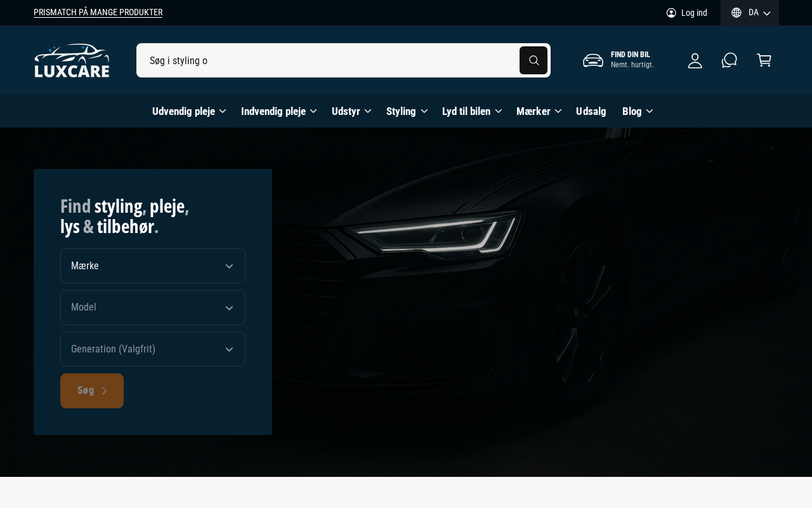Open the Udsalg page
812x508 pixels.
click(x=591, y=111)
